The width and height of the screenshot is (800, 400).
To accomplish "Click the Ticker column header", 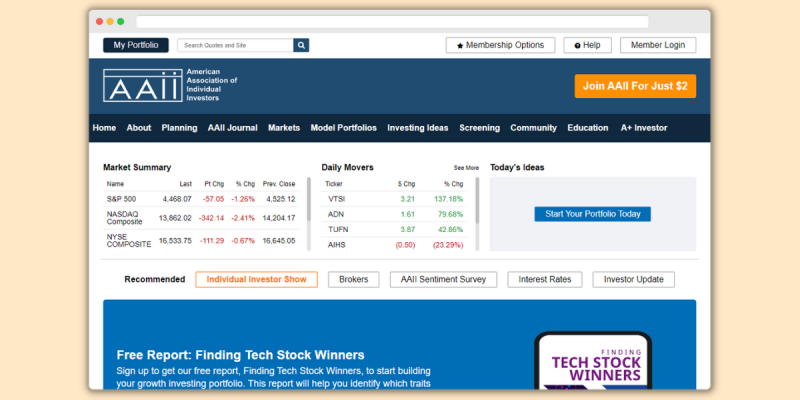I will pos(334,184).
